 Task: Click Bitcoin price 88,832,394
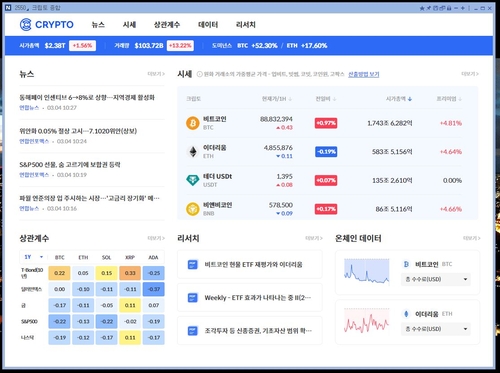[x=276, y=119]
